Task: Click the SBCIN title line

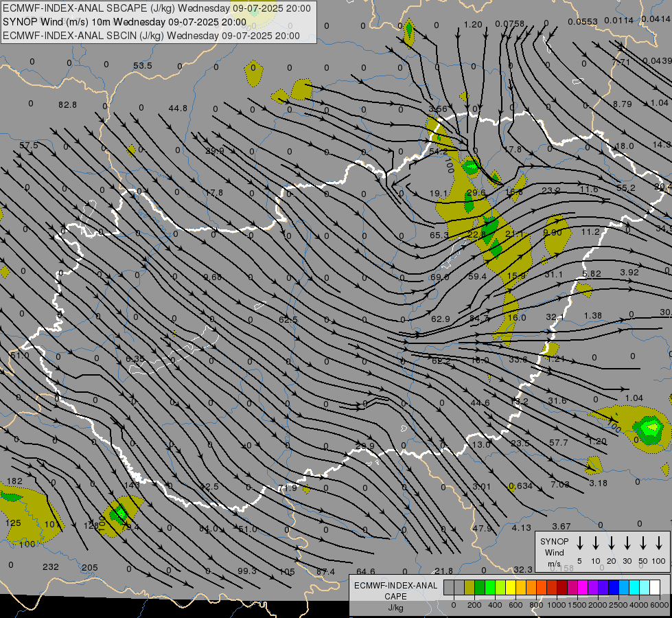Action: coord(151,36)
